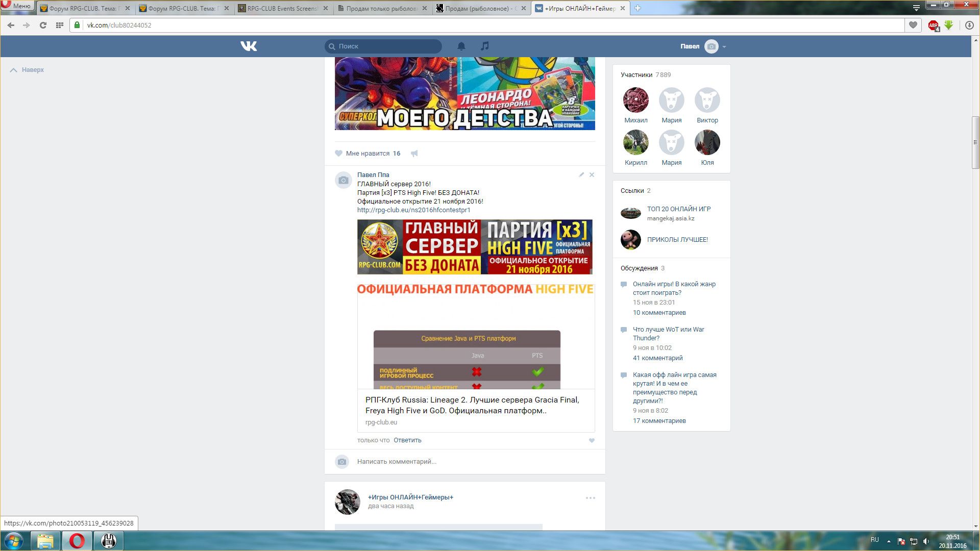Like the comment with the small heart
This screenshot has width=980, height=551.
[592, 441]
